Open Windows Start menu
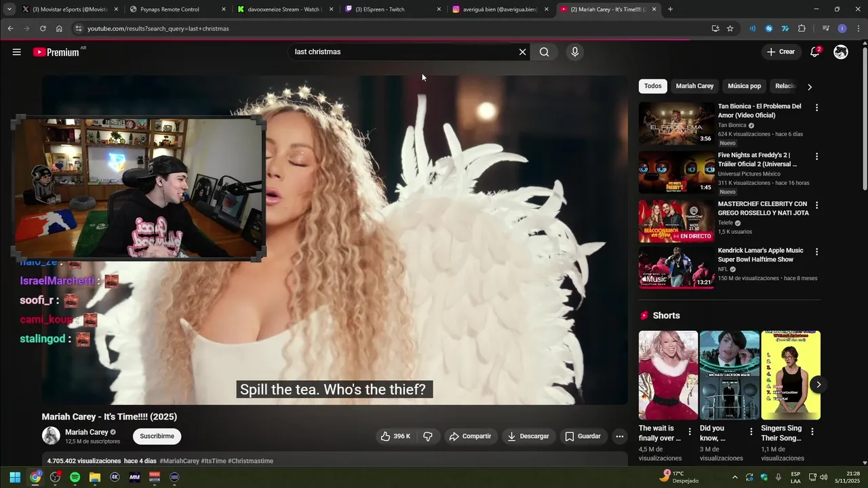 click(15, 477)
